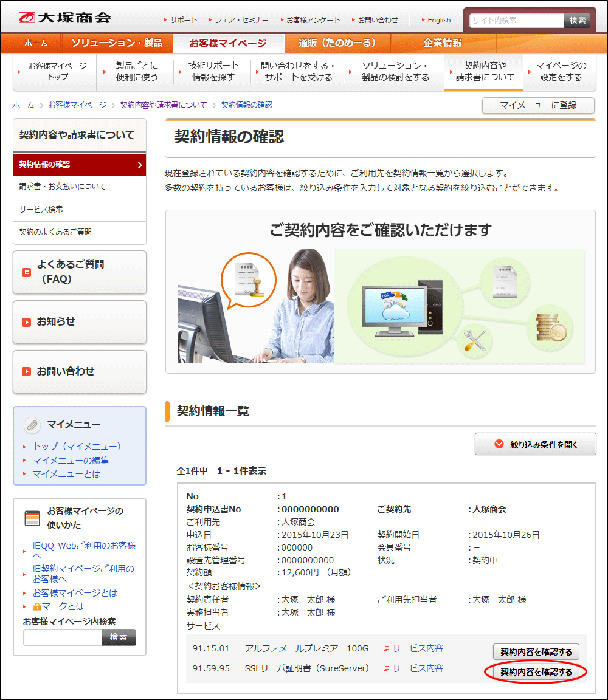Open 契約内容や請求書について submenu
608x700 pixels.
click(484, 72)
